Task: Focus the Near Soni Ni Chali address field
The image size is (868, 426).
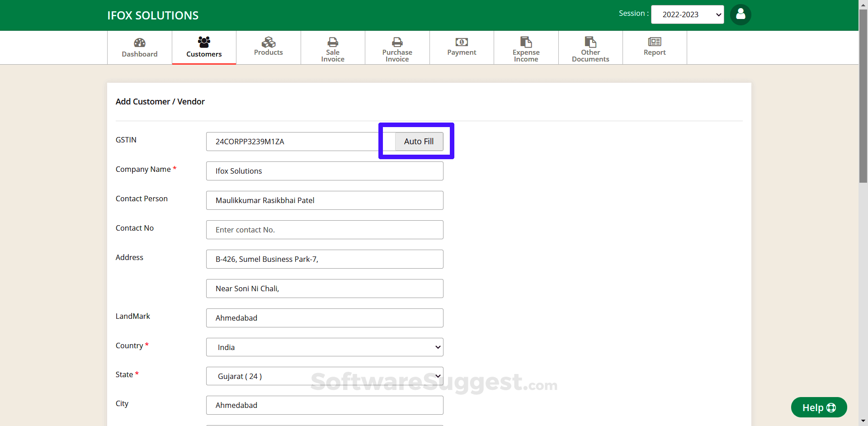Action: click(325, 289)
